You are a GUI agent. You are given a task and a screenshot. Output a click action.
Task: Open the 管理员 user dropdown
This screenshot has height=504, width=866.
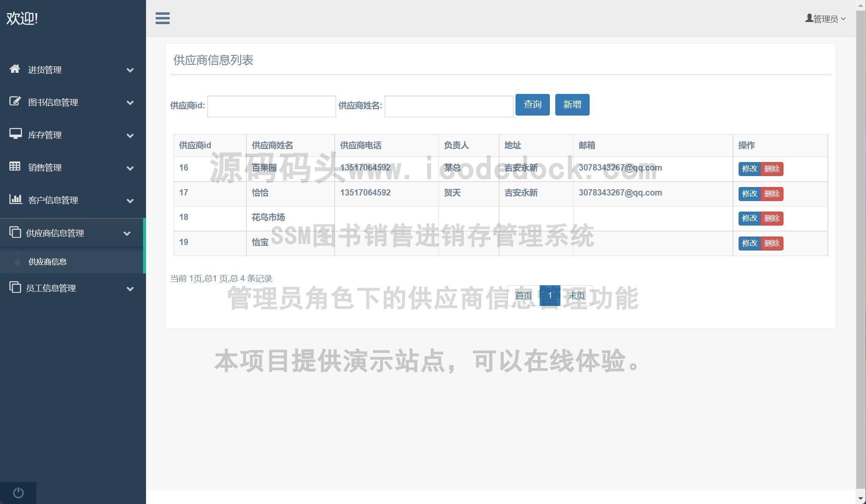point(825,19)
